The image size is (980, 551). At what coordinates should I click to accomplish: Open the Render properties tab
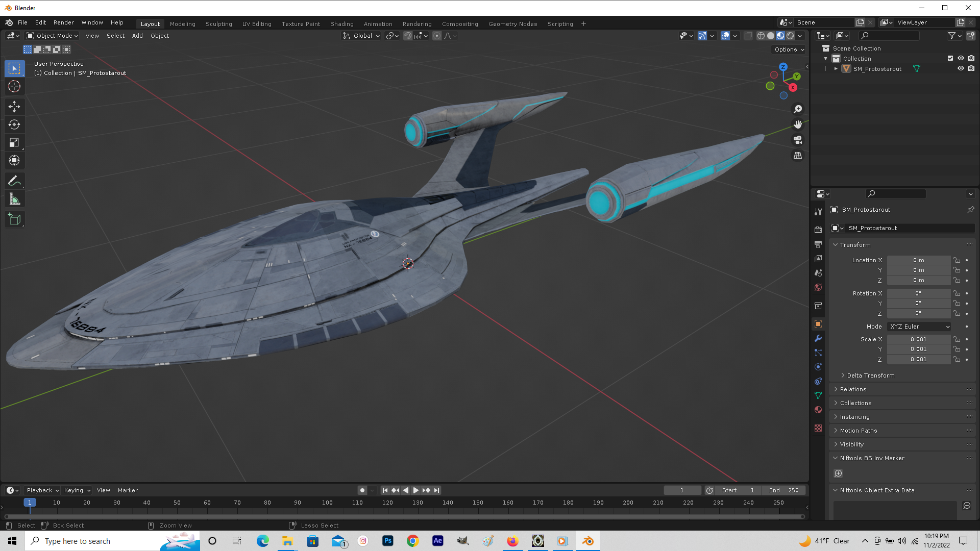pos(818,230)
